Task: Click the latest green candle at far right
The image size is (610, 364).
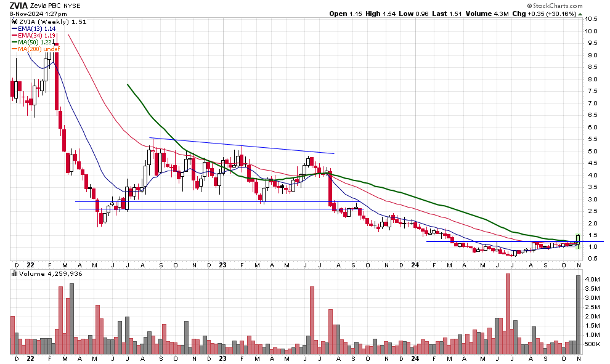Action: click(x=578, y=239)
